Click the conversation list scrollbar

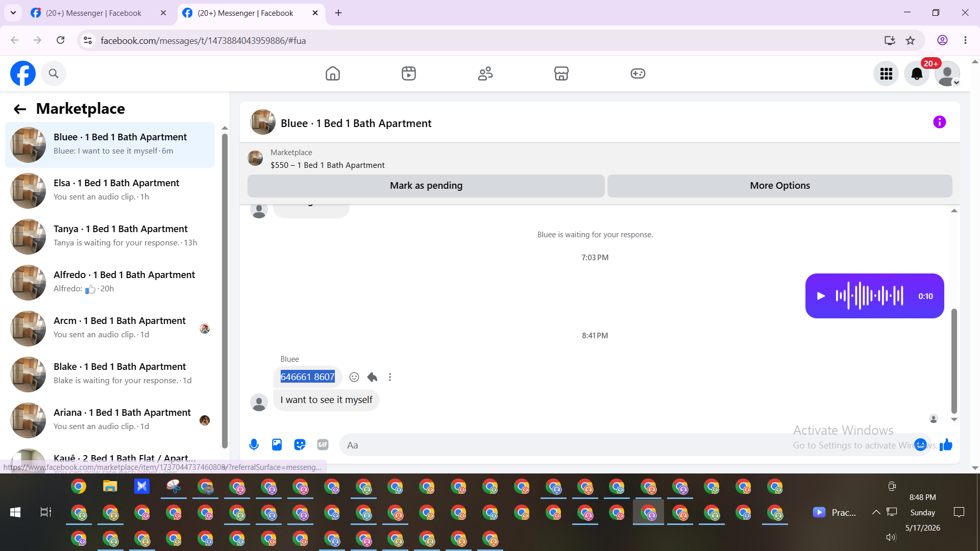225,291
